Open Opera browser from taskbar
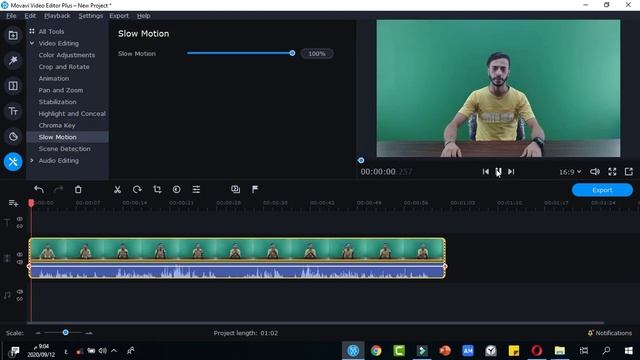 [x=536, y=351]
